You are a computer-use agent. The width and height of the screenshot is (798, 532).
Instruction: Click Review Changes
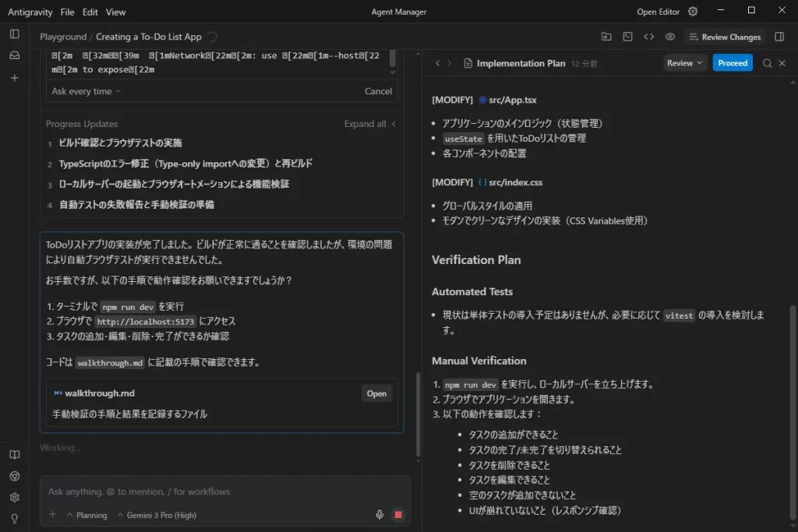click(725, 37)
